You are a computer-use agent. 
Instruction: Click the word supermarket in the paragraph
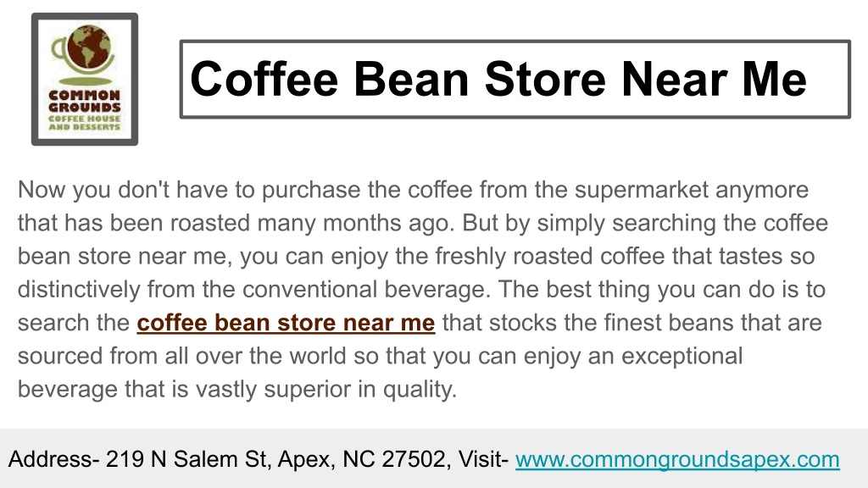(x=641, y=191)
